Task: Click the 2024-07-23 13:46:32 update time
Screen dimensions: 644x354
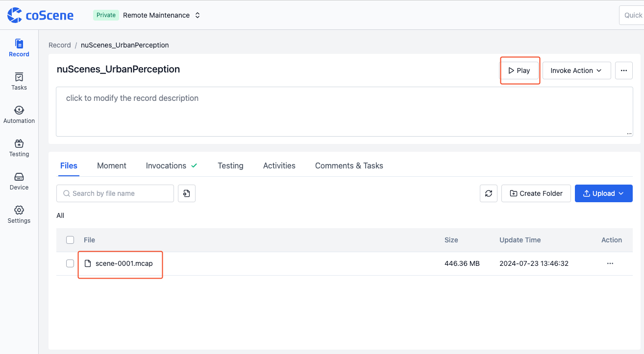Action: pos(534,263)
